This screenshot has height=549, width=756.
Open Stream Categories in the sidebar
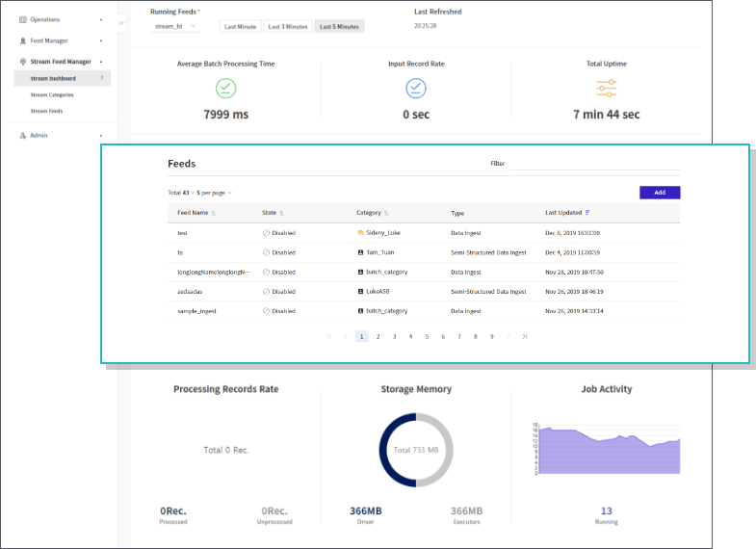click(52, 94)
